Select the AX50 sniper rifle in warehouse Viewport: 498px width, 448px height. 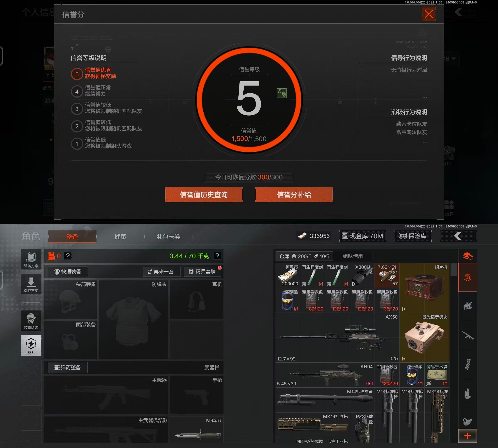coord(337,337)
